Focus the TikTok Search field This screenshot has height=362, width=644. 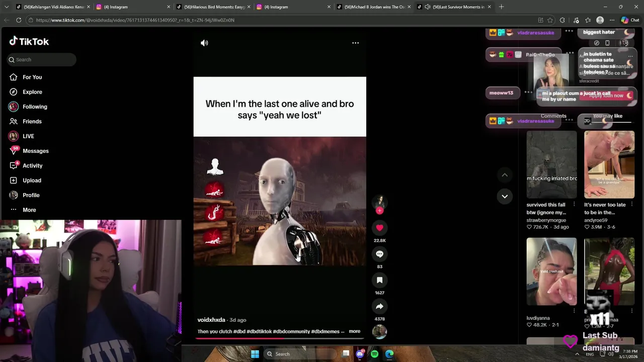(42, 59)
